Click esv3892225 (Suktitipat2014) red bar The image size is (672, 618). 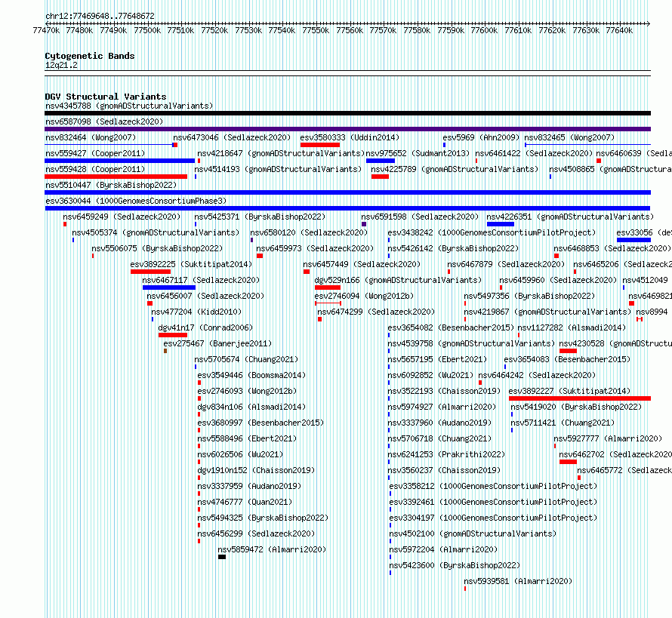coord(150,272)
